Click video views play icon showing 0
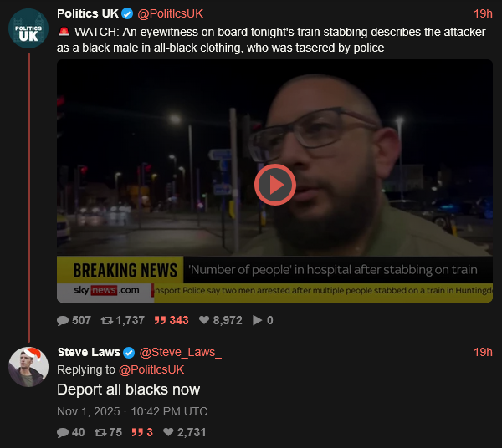 pos(257,320)
